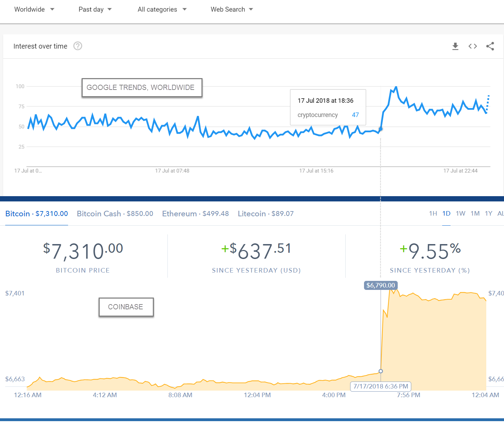This screenshot has width=504, height=426.
Task: Click the Coinbase price marker at 6:36 PM
Action: pyautogui.click(x=381, y=371)
